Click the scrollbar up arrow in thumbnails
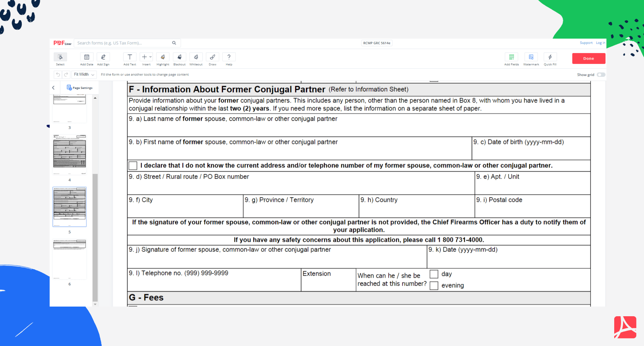The width and height of the screenshot is (644, 346). click(95, 98)
